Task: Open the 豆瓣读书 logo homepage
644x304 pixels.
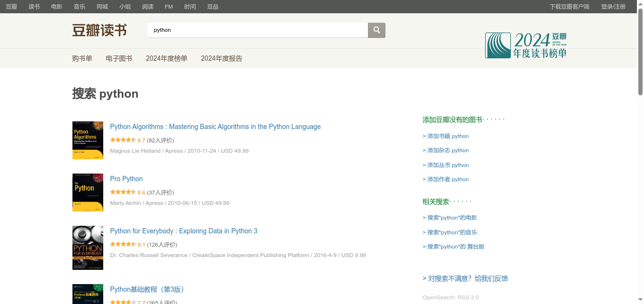Action: 99,30
